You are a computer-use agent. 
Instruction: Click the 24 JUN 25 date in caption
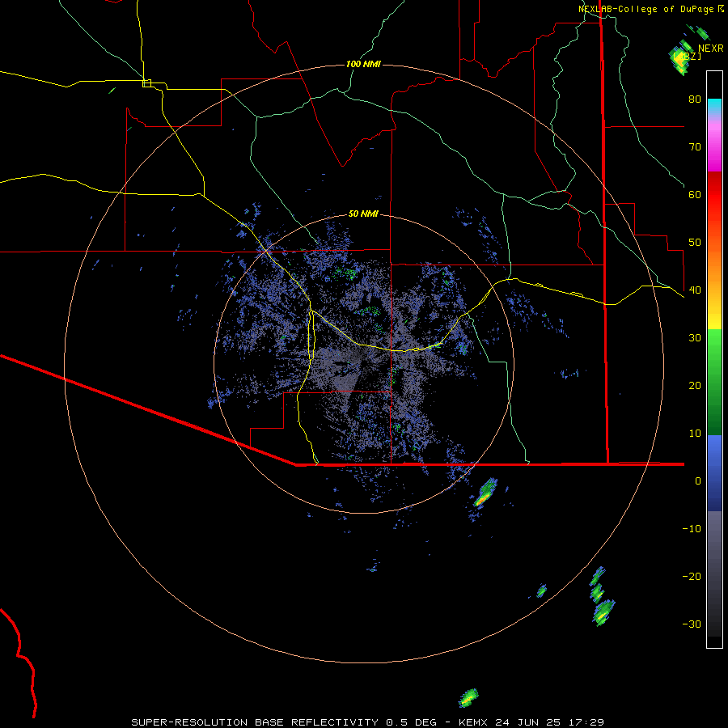tap(529, 722)
